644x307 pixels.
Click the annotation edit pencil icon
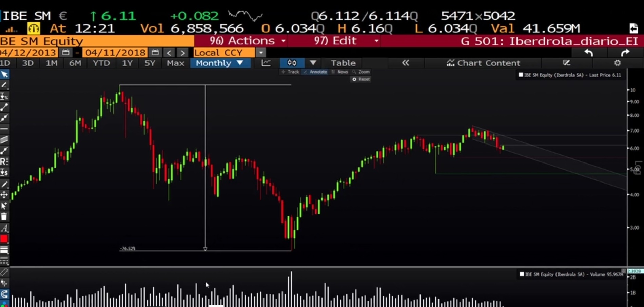[566, 63]
